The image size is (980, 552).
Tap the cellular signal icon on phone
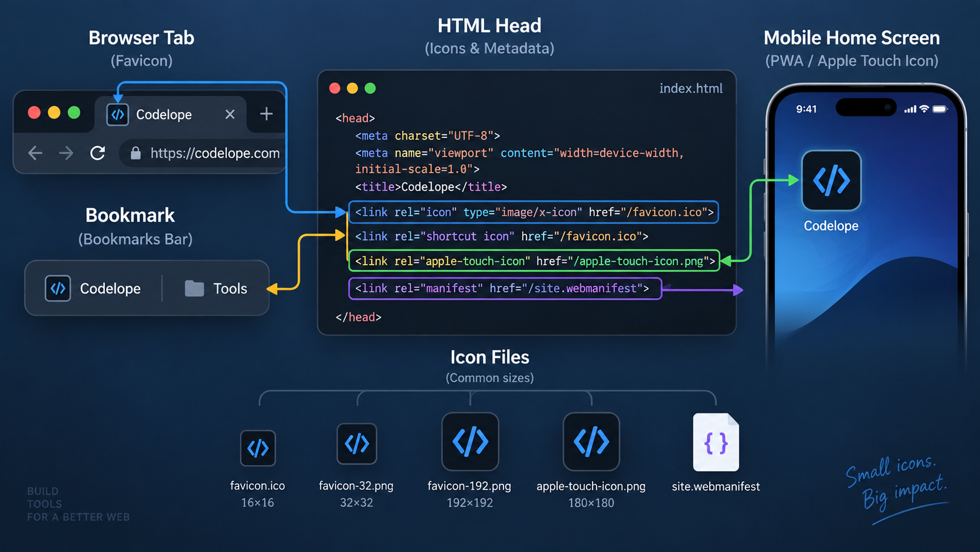pos(910,109)
